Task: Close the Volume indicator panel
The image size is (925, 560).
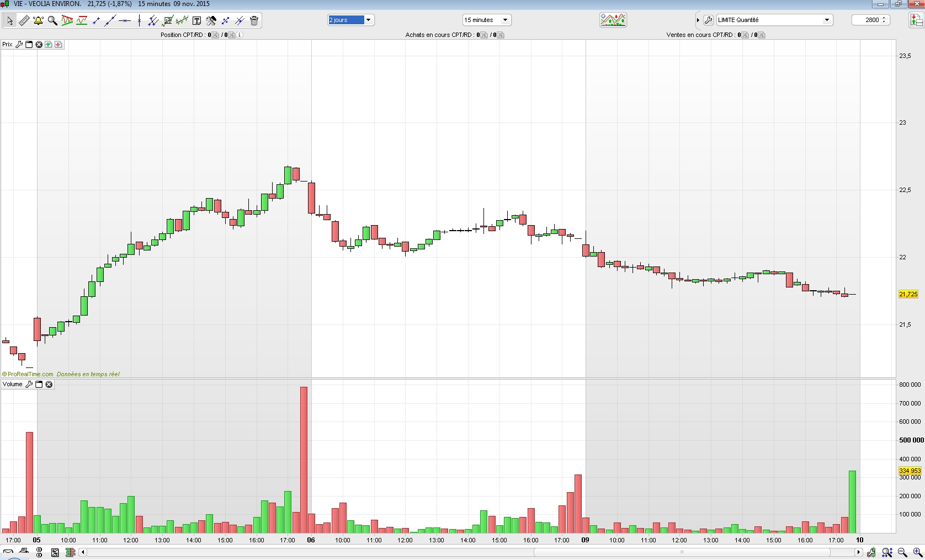Action: 49,384
